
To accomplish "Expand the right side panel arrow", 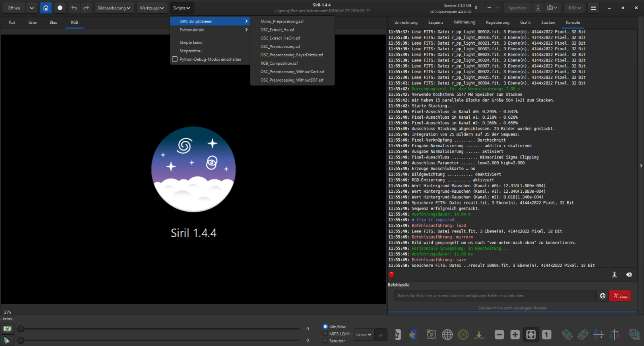I will coord(641,166).
